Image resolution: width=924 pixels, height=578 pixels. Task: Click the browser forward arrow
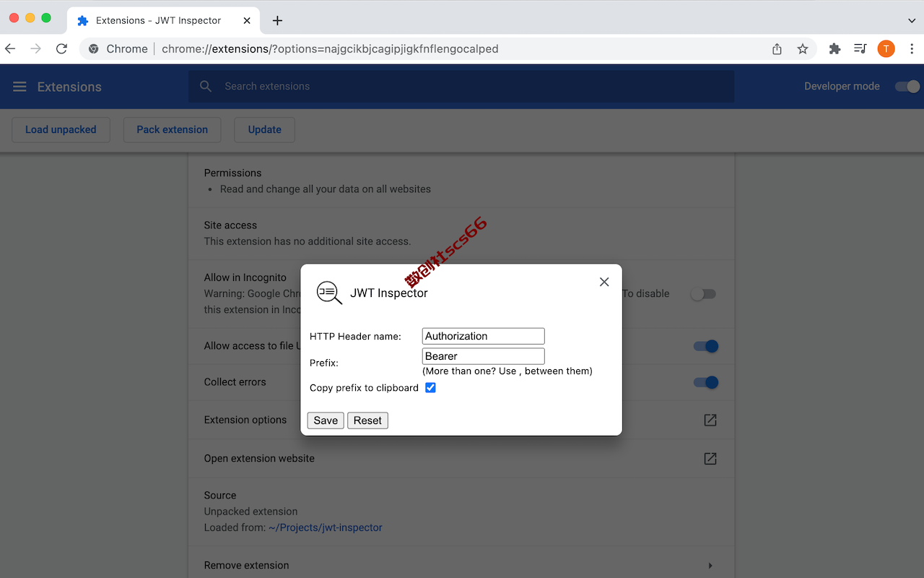click(36, 49)
